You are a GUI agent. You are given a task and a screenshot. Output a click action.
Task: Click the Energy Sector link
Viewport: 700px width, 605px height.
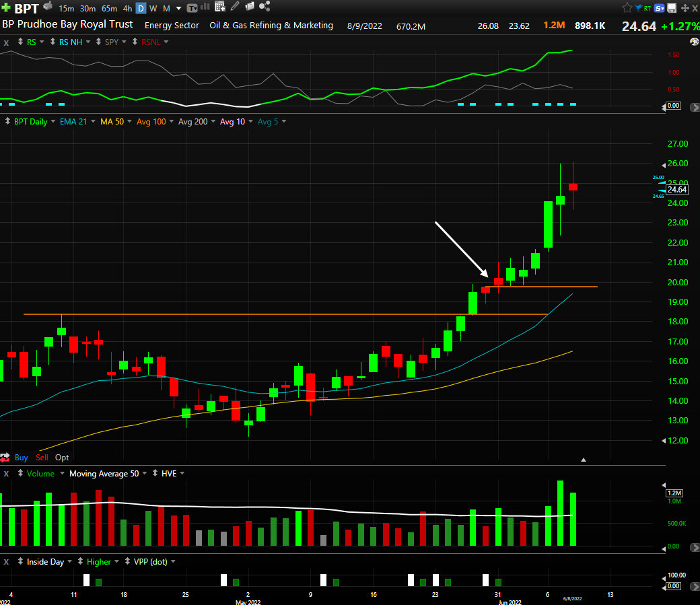tap(172, 26)
